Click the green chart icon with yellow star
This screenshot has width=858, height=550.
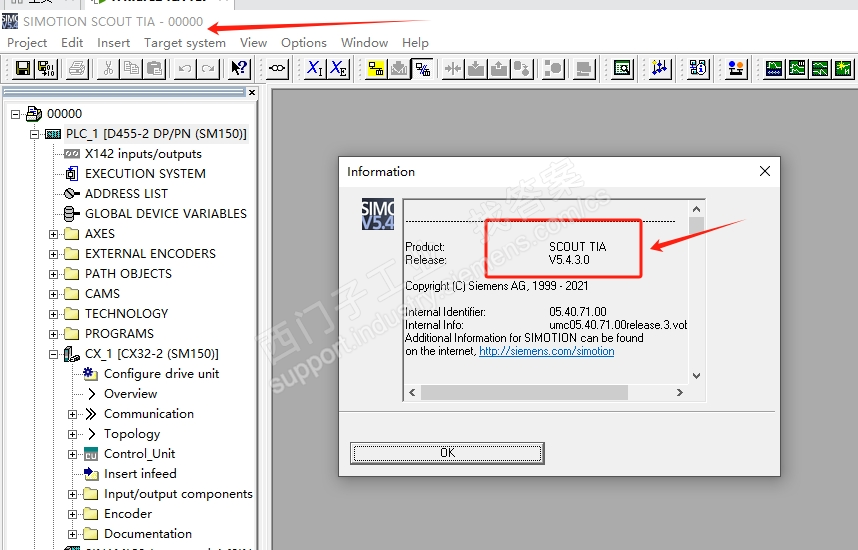point(843,68)
